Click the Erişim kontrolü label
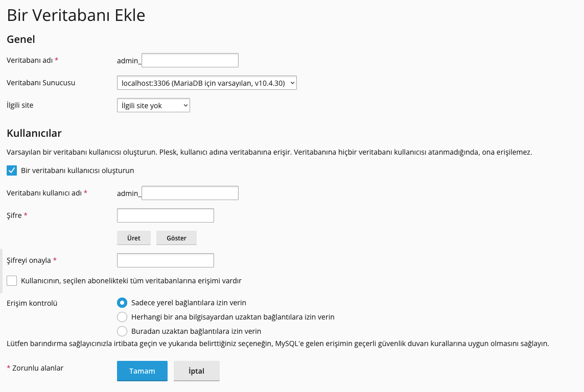 pos(32,303)
